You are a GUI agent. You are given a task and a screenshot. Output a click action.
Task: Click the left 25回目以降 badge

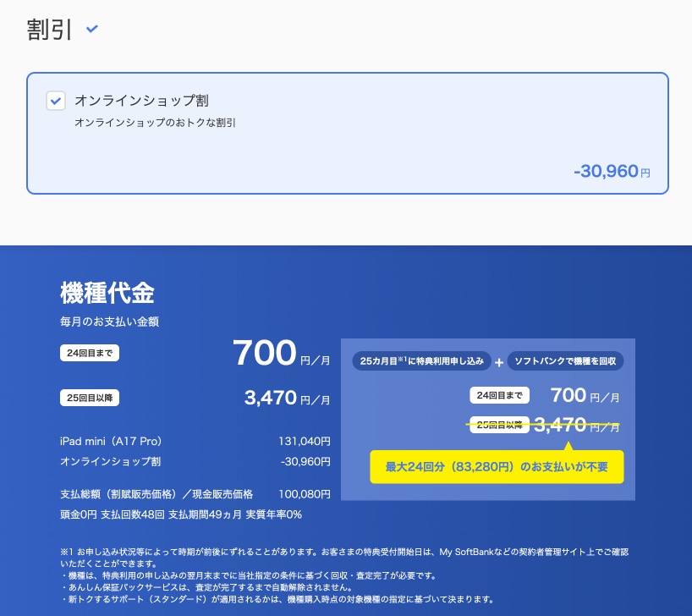click(x=90, y=396)
